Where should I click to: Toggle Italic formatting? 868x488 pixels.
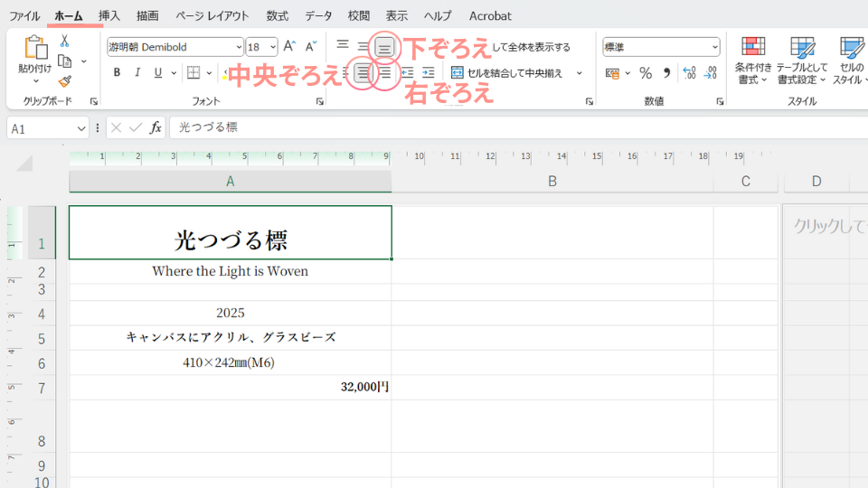tap(137, 72)
